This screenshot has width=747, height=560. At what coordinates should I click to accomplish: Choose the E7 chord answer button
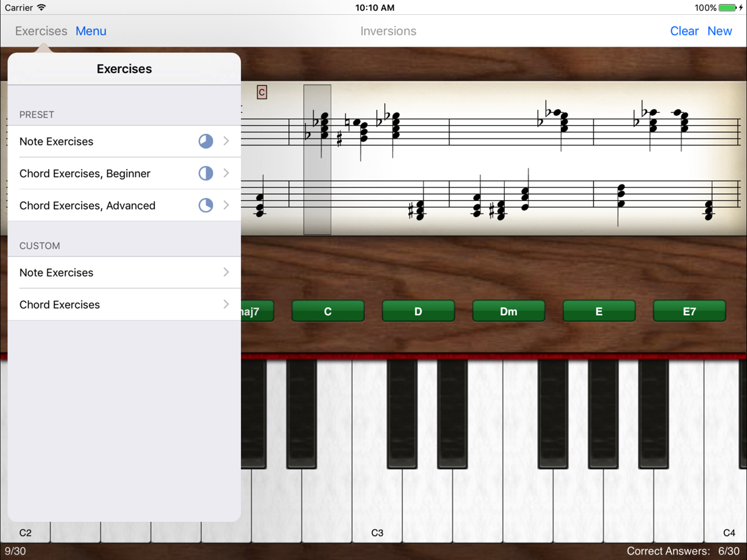(689, 311)
